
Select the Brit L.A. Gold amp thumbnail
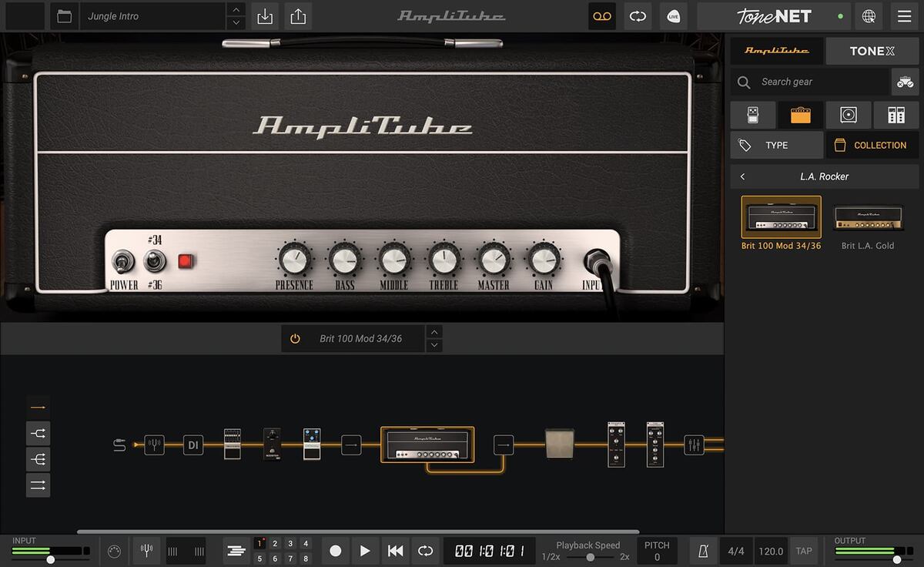tap(869, 216)
